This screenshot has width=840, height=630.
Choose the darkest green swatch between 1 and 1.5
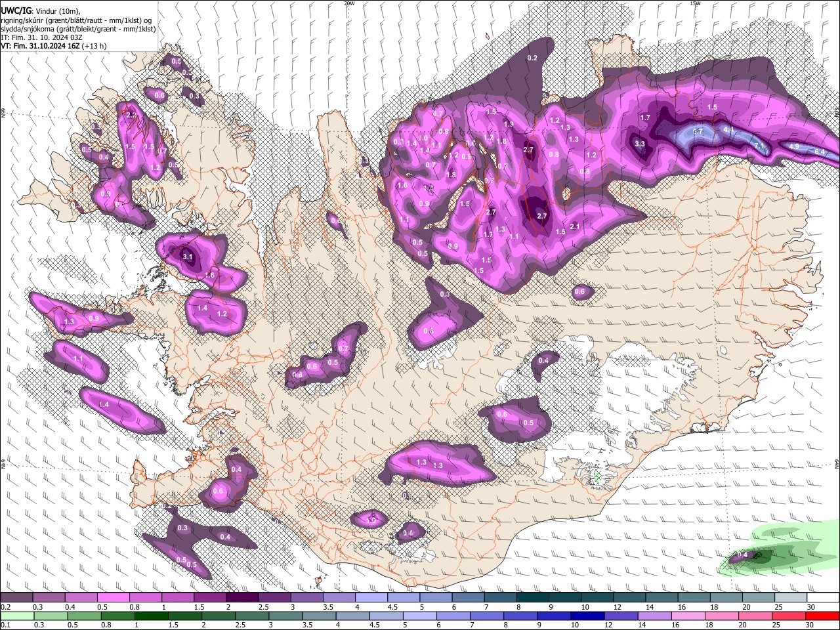151,616
